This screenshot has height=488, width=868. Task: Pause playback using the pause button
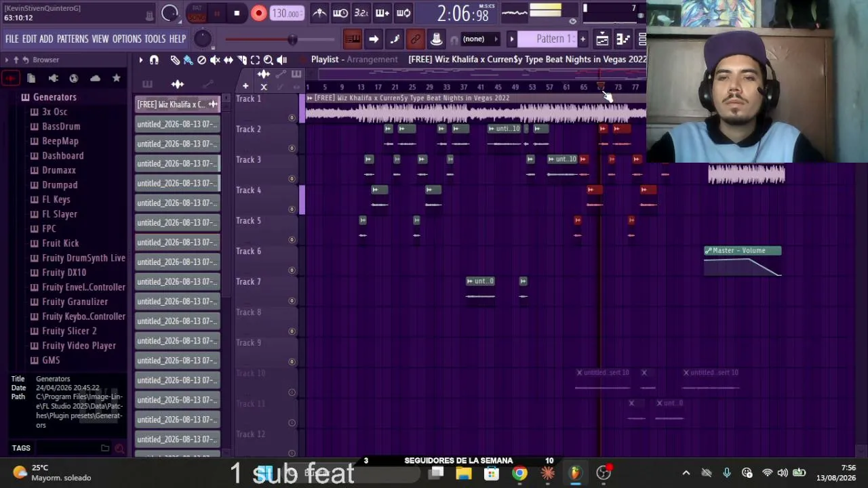coord(217,13)
